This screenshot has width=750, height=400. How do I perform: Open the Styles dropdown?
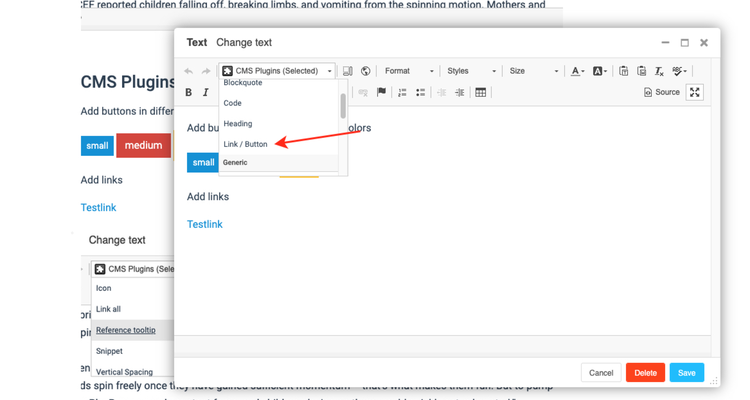(471, 71)
